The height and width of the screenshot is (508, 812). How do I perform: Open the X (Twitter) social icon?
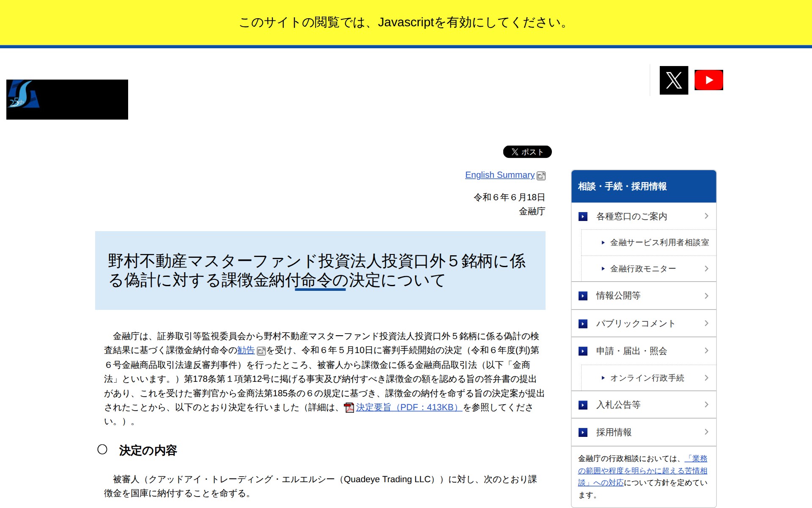674,80
